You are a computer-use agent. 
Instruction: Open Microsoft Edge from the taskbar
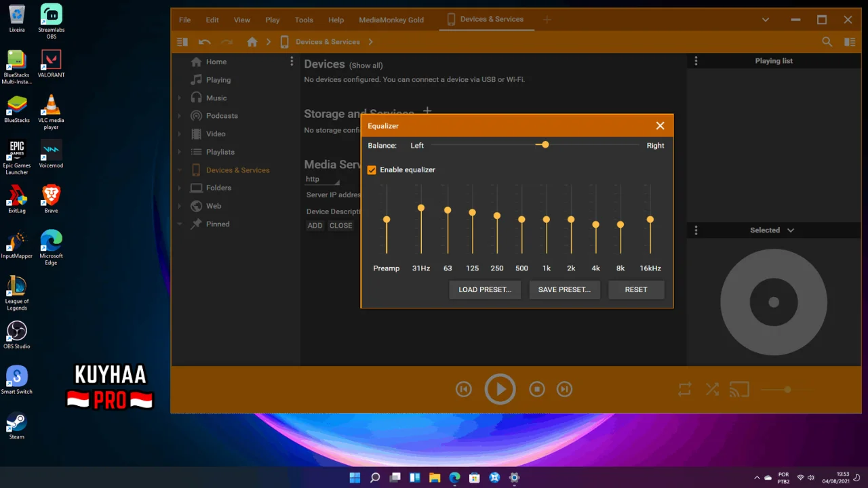pyautogui.click(x=454, y=478)
